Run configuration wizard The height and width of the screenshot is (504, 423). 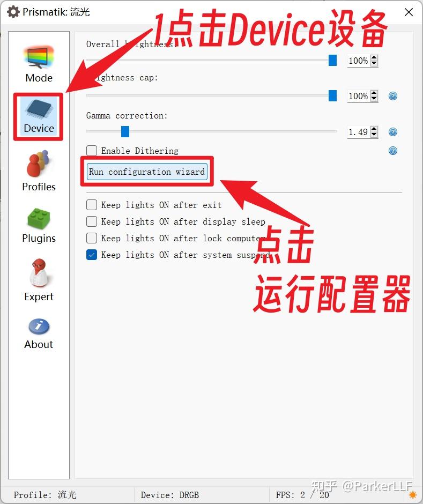point(147,172)
